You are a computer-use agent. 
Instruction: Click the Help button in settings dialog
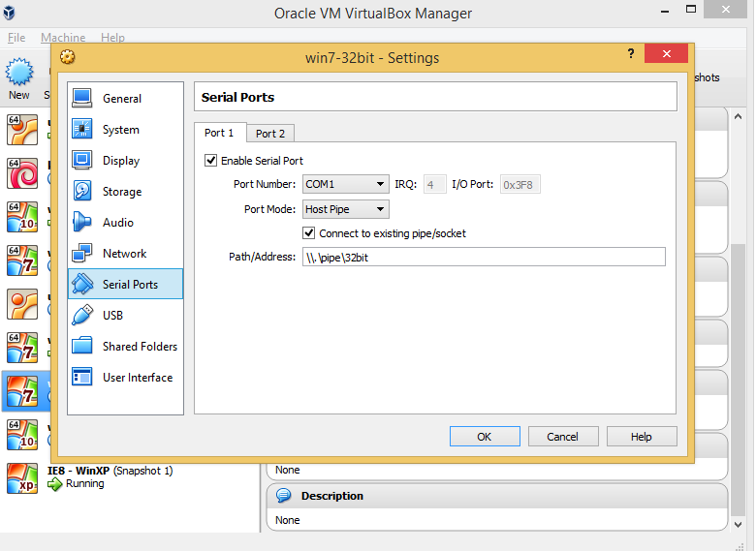click(642, 437)
